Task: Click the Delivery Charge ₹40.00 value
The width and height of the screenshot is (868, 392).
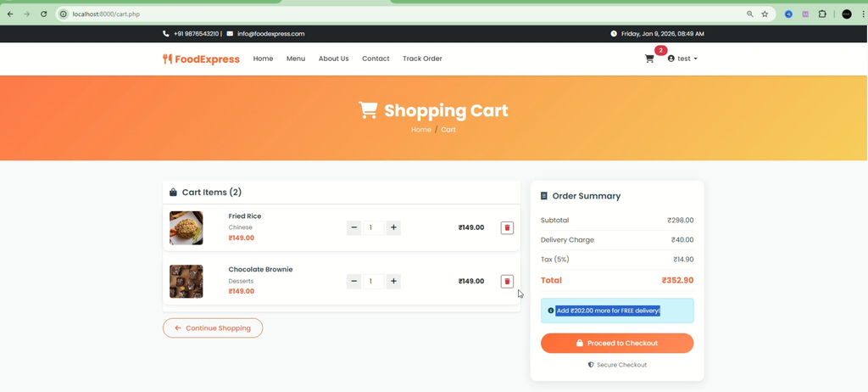Action: click(x=682, y=240)
